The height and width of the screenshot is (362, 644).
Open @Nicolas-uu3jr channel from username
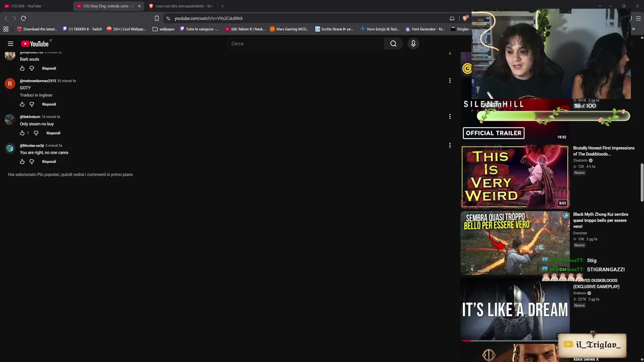32,145
